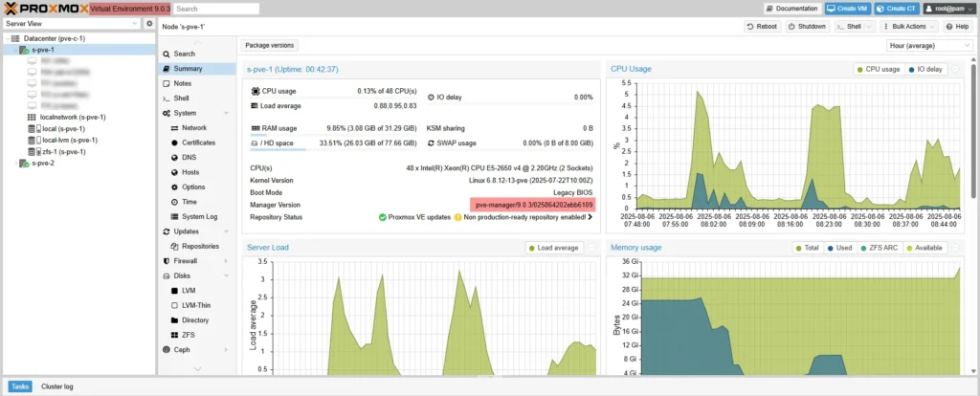The image size is (980, 396).
Task: Open the Server View gear settings
Action: pos(149,23)
